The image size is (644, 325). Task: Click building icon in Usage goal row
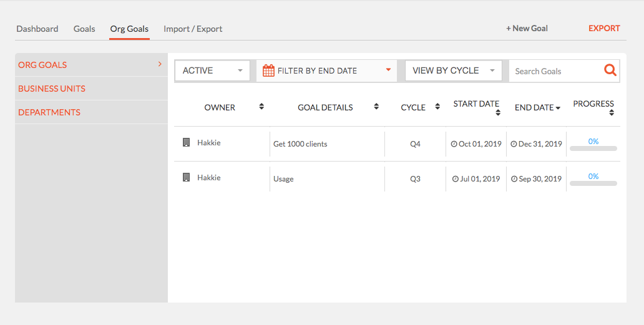click(186, 177)
